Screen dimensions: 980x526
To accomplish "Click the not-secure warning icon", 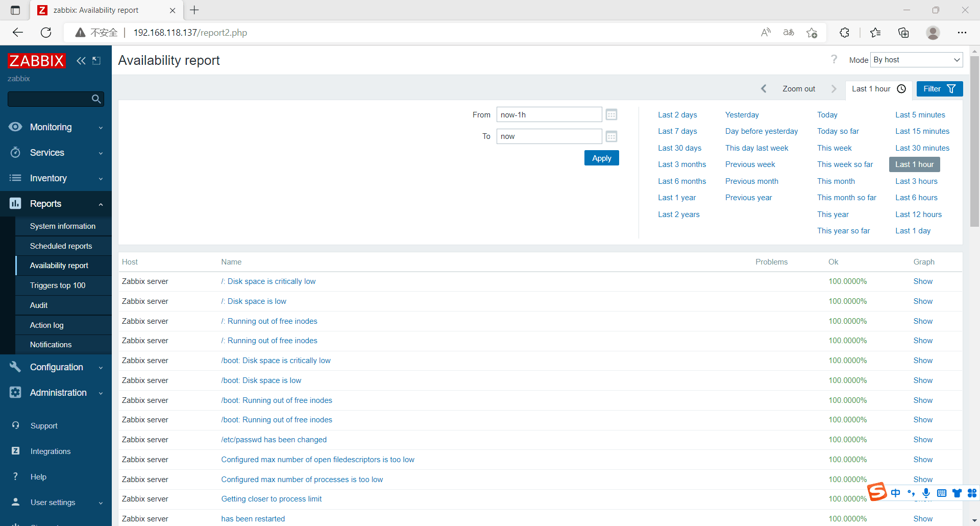I will click(x=80, y=33).
